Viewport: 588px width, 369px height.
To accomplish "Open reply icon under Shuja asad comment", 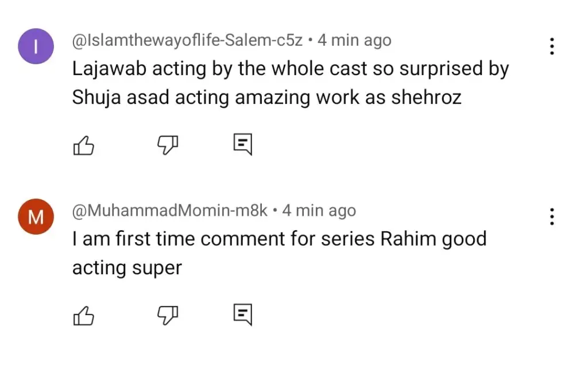I will 243,144.
